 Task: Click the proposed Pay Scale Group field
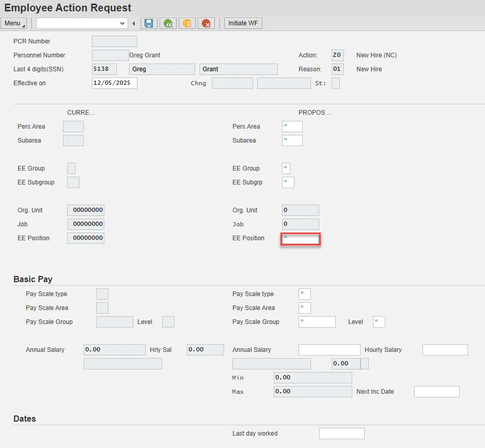tap(317, 322)
